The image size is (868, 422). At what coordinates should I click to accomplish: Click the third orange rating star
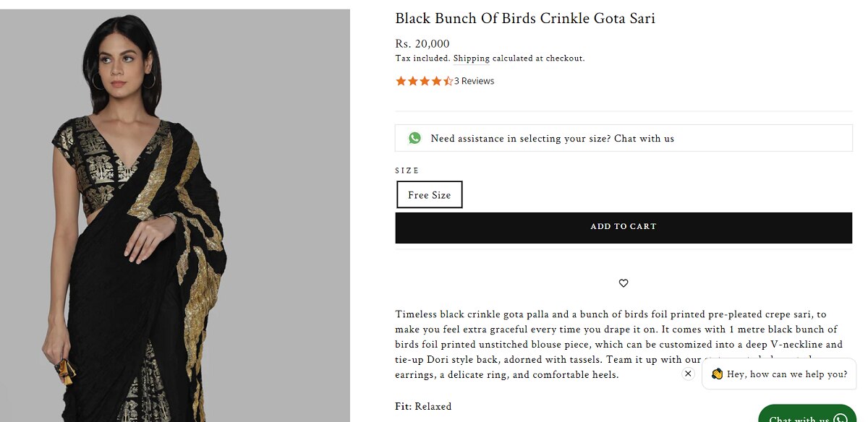425,81
